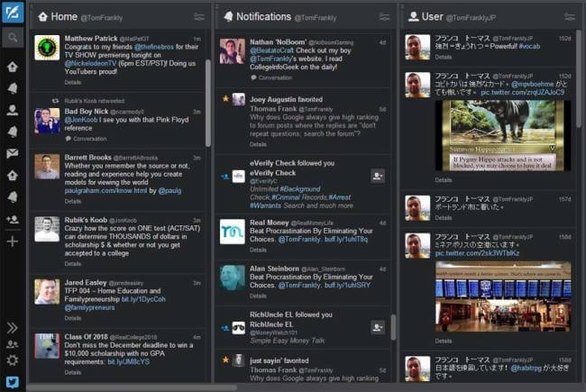
Task: Open the paulgraham.com/know.html link
Action: click(105, 190)
